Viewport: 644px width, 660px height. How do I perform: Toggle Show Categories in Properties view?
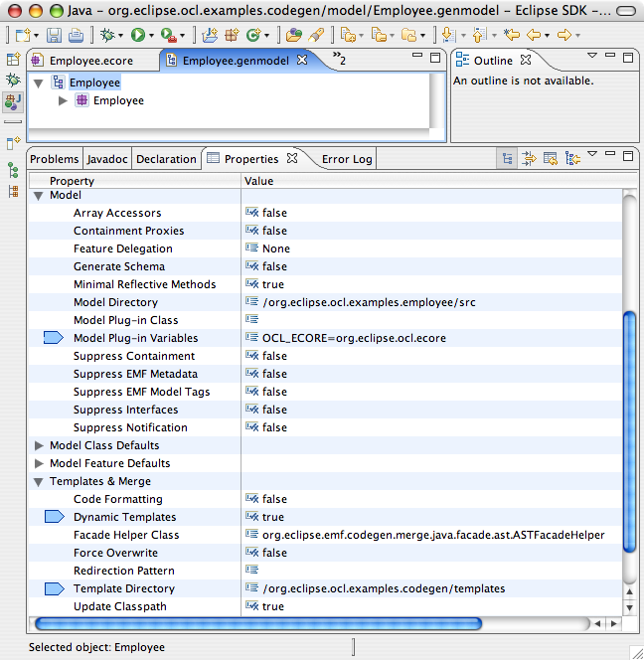click(x=507, y=159)
